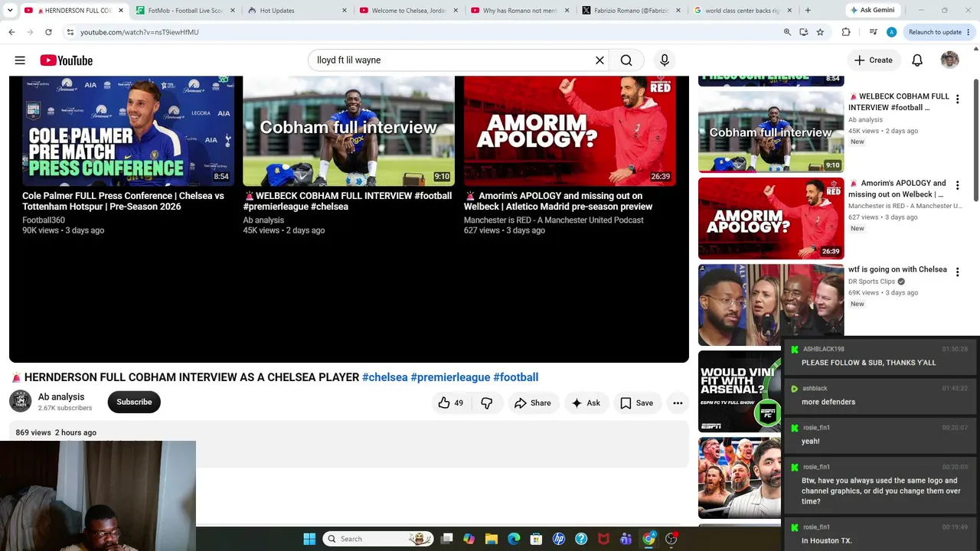980x551 pixels.
Task: Open more actions menu under the video
Action: pyautogui.click(x=678, y=403)
